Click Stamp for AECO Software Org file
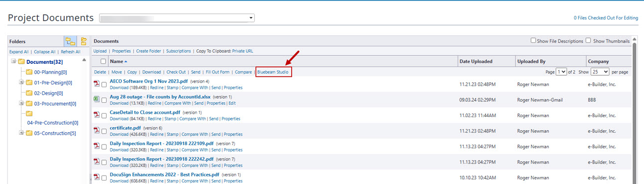Viewport: 644px width, 184px height. click(172, 88)
